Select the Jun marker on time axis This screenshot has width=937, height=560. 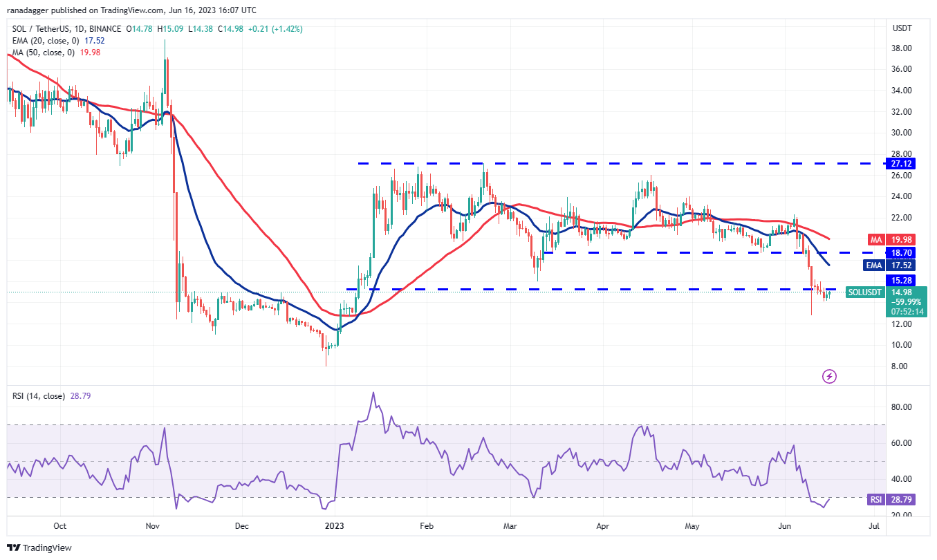click(786, 526)
